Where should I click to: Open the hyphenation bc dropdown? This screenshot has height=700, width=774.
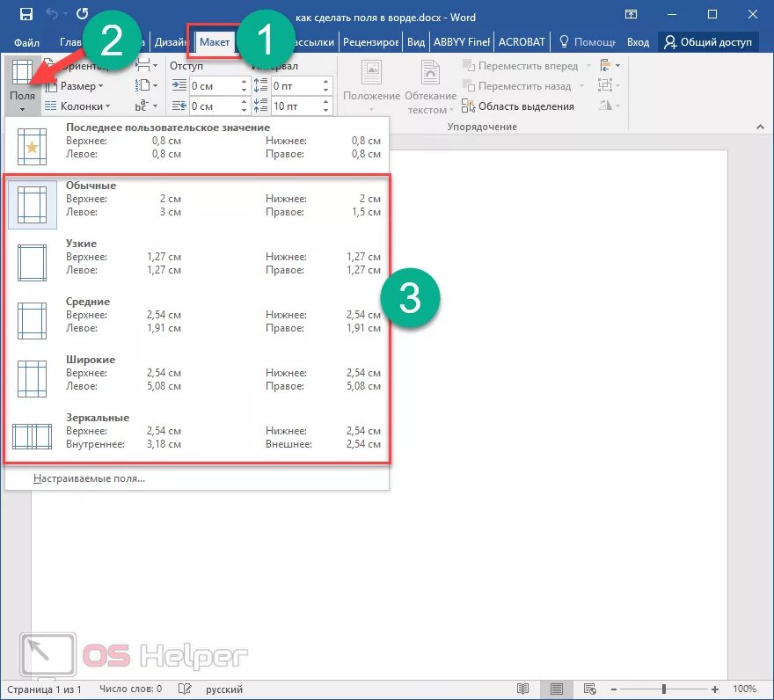point(146,106)
